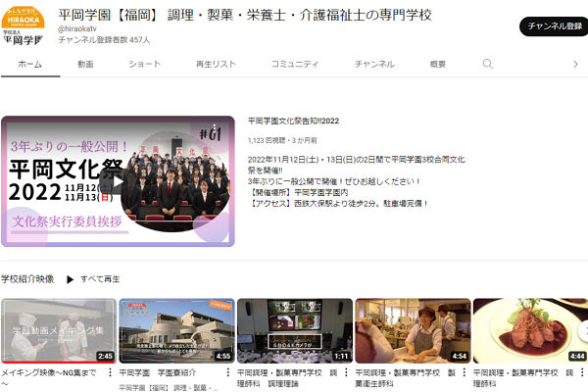The image size is (588, 392).
Task: Switch to the チャンネル tab
Action: point(374,64)
